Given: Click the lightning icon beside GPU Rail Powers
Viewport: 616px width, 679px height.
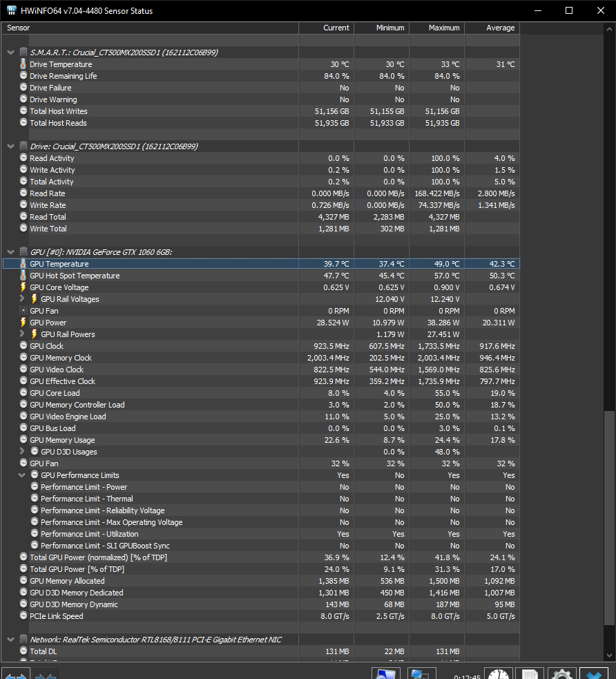Looking at the screenshot, I should [35, 334].
